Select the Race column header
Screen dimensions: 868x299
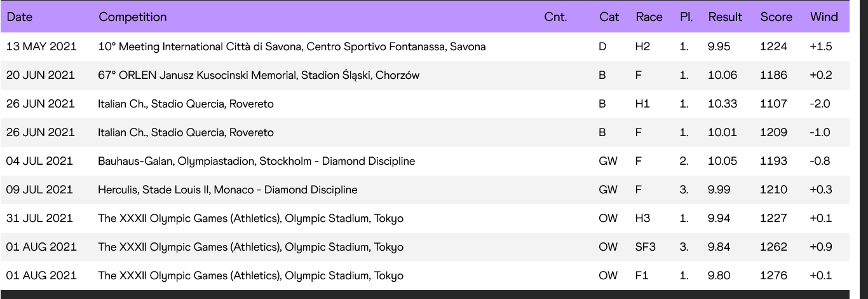coord(649,17)
